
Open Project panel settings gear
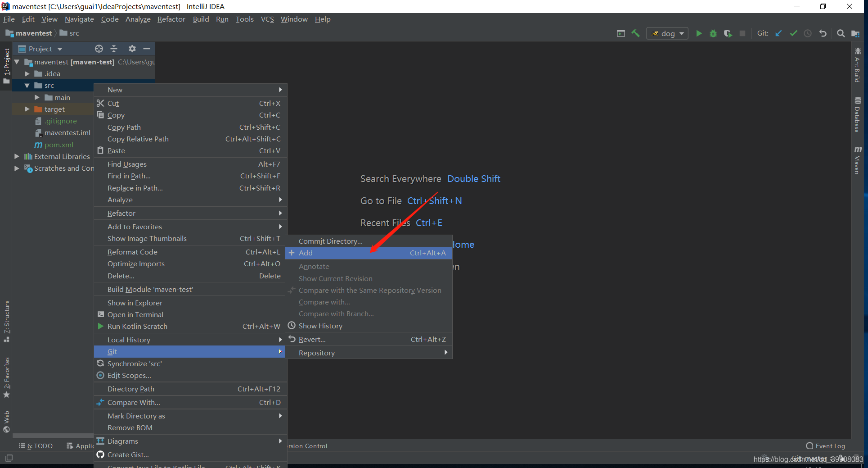coord(132,49)
